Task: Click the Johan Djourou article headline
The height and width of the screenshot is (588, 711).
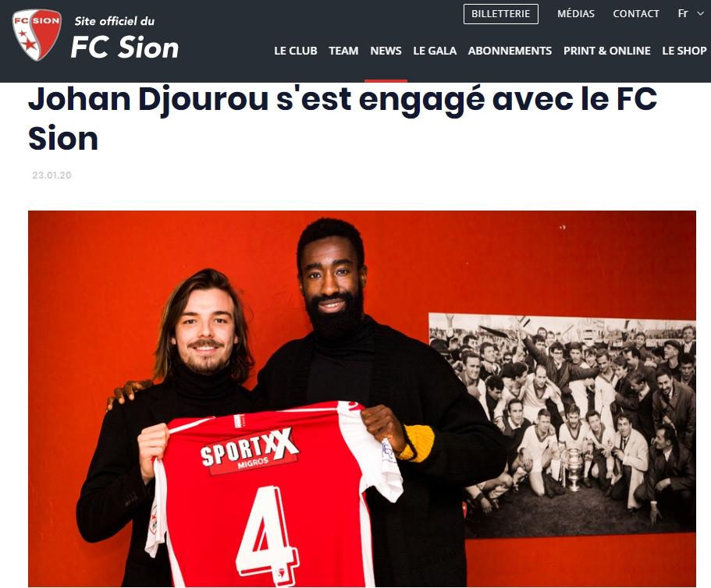Action: click(343, 119)
